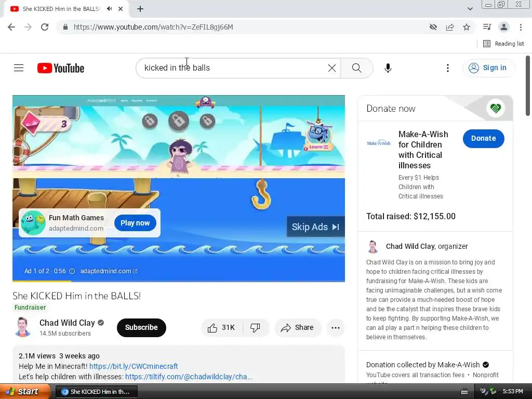Click the magnifier search button
Viewport: 532px width, 399px height.
coord(356,68)
